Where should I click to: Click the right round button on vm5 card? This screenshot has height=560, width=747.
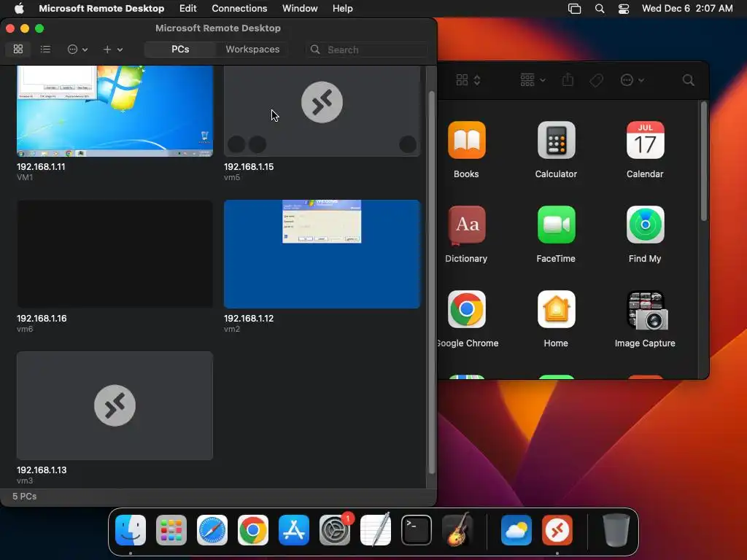407,144
